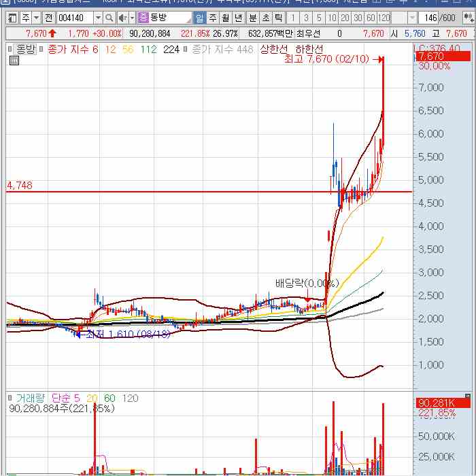
Task: Click the moving average 224 legend
Action: click(x=171, y=49)
